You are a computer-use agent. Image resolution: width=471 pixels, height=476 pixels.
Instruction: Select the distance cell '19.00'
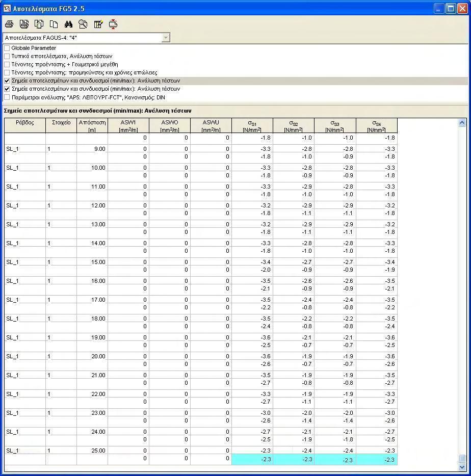coord(92,337)
